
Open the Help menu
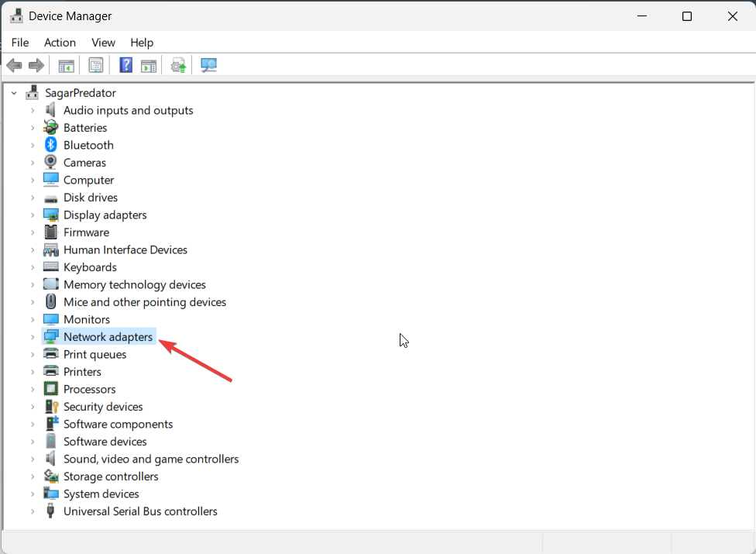142,43
